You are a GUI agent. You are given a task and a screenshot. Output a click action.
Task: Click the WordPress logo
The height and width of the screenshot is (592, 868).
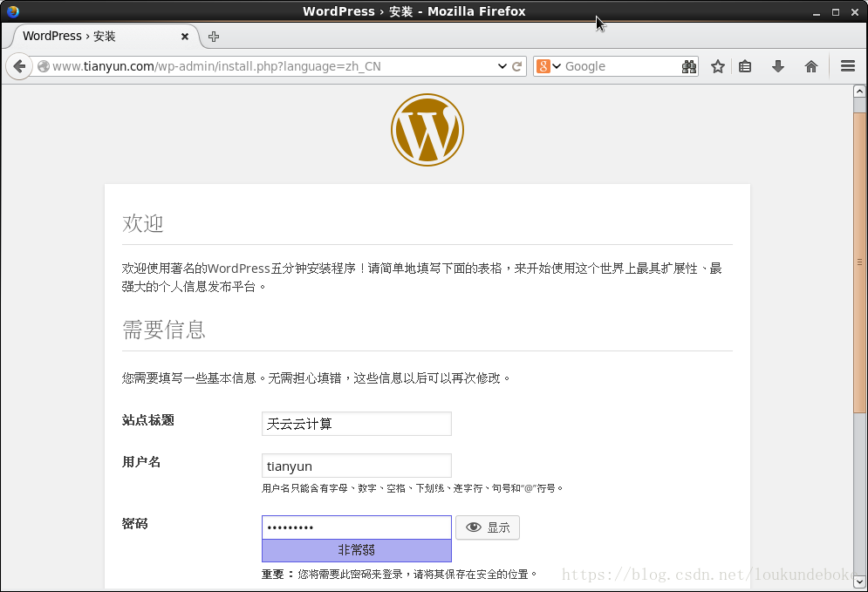pyautogui.click(x=427, y=130)
